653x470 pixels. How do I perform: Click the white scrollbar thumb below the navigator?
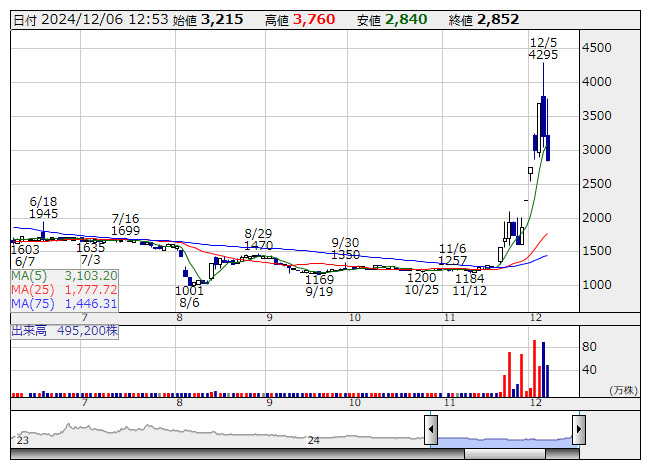click(504, 454)
